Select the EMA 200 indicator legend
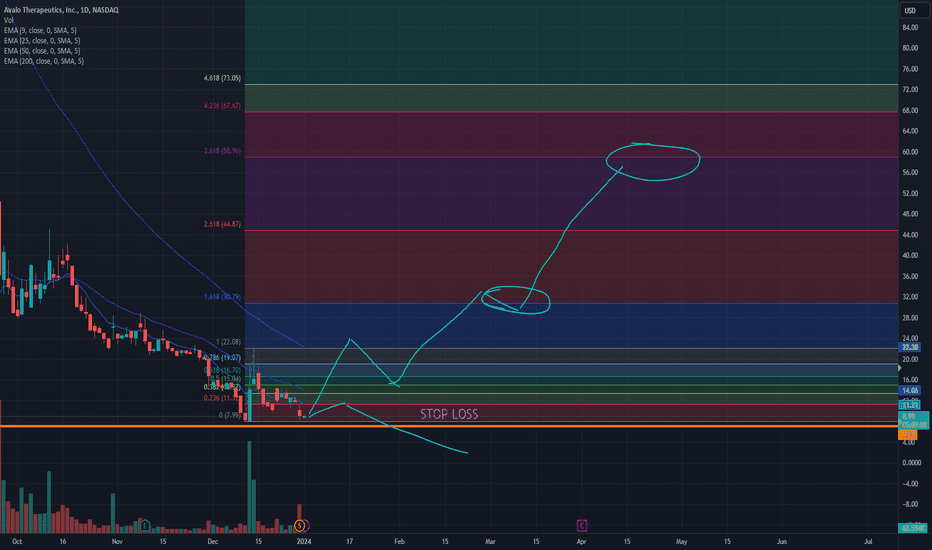Screen dimensions: 932x550 (x=43, y=61)
